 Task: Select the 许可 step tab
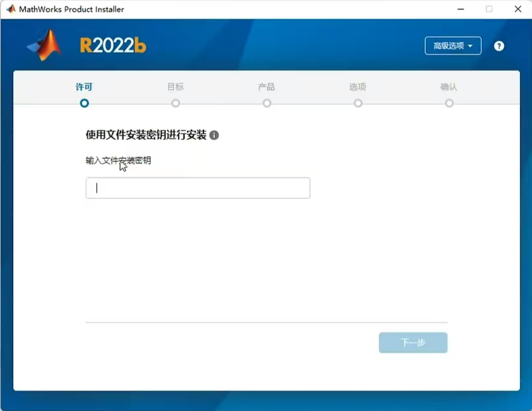point(84,87)
